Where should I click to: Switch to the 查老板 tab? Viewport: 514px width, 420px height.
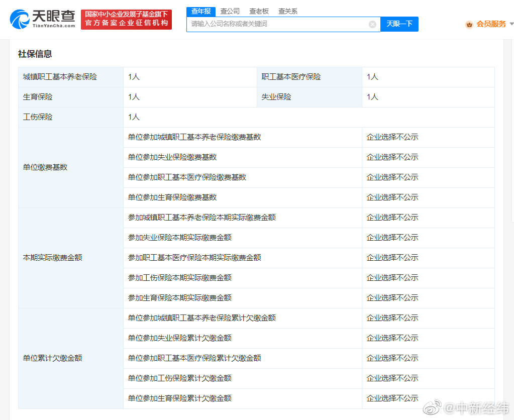pyautogui.click(x=259, y=12)
